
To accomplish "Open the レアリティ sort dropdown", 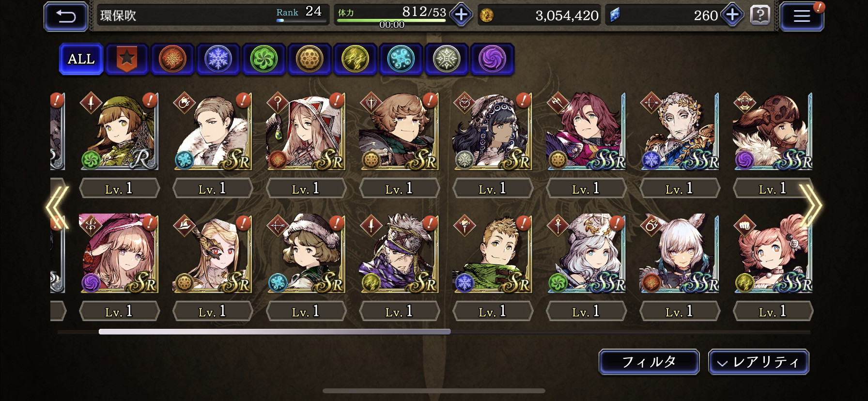I will click(759, 362).
